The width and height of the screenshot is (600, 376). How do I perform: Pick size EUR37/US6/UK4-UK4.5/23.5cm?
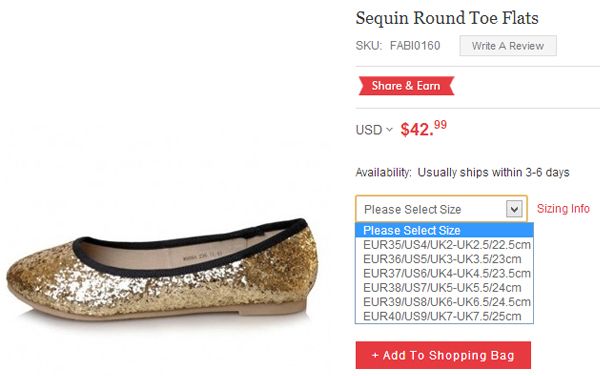444,273
